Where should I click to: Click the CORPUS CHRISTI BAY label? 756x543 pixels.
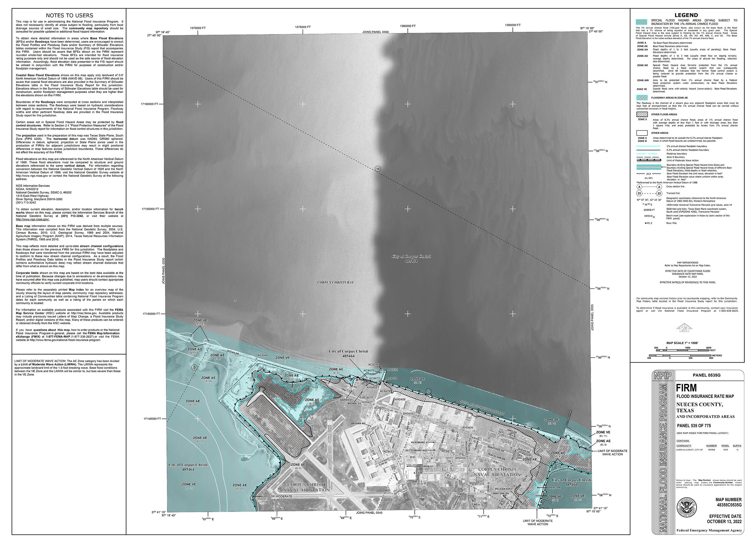tap(335, 282)
